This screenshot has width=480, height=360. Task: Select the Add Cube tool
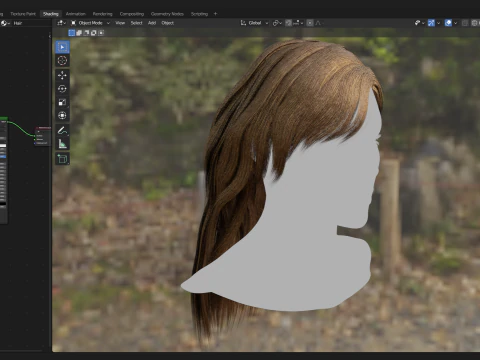coord(62,159)
